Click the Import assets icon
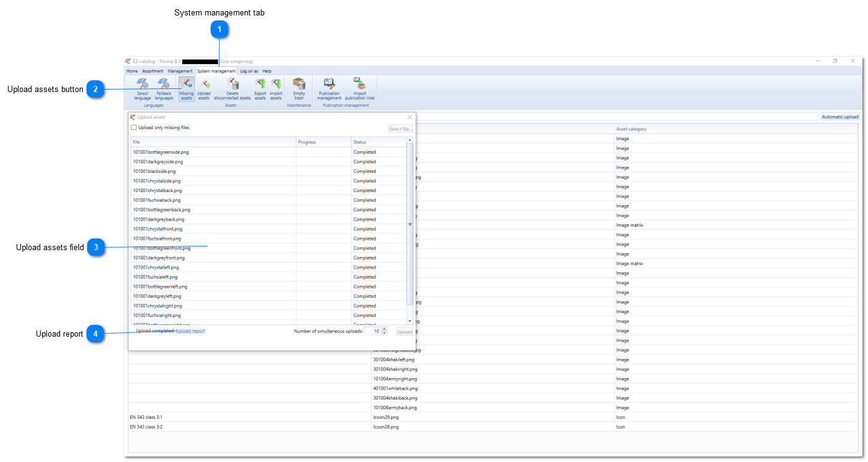Screen dimensions: 868x462 [276, 89]
